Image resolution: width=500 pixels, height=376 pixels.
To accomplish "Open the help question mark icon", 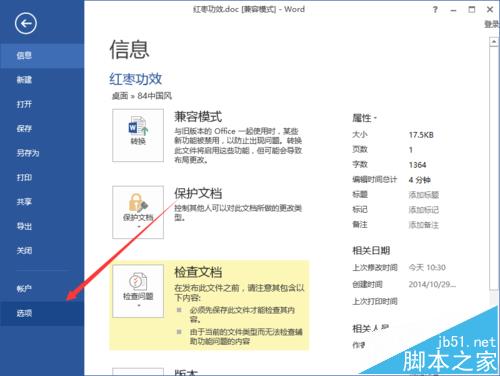I will click(x=435, y=10).
